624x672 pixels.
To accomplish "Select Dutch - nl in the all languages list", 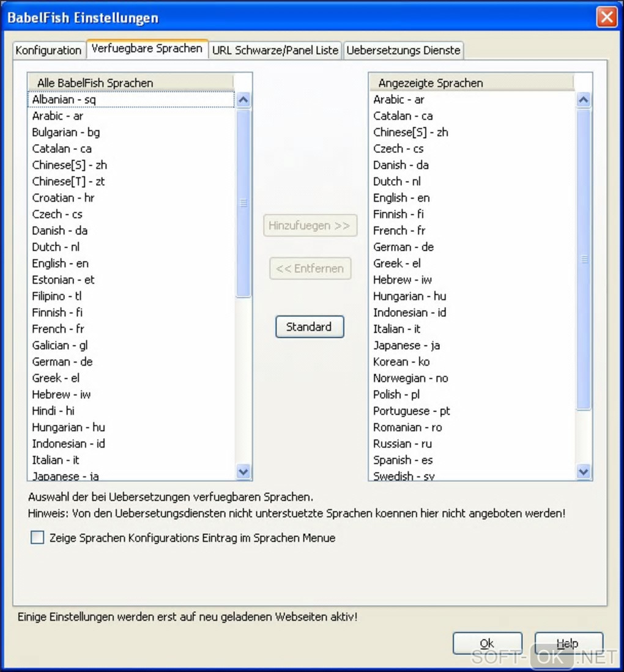I will 132,247.
